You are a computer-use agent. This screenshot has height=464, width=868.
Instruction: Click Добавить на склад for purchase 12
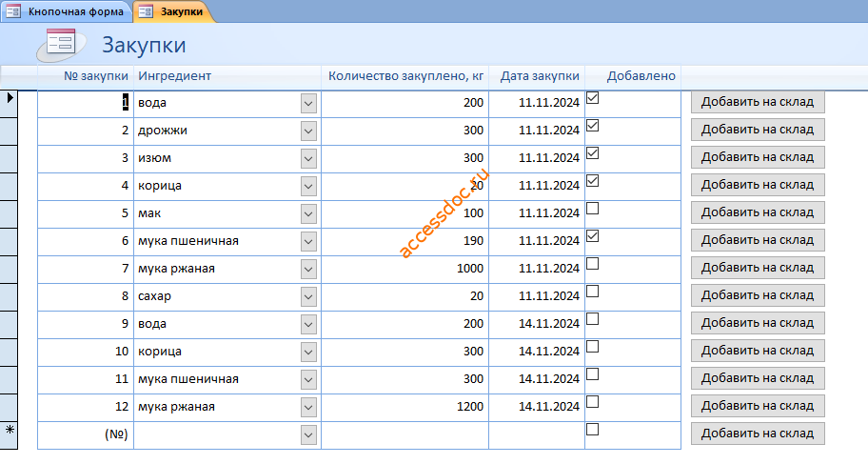pyautogui.click(x=758, y=406)
